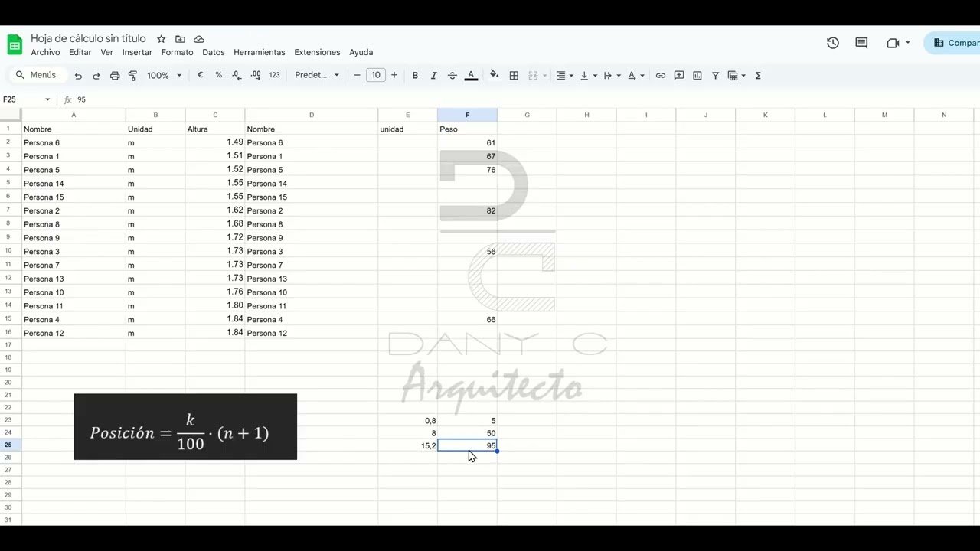This screenshot has height=551, width=980.
Task: Click the Redo arrow icon
Action: [96, 76]
